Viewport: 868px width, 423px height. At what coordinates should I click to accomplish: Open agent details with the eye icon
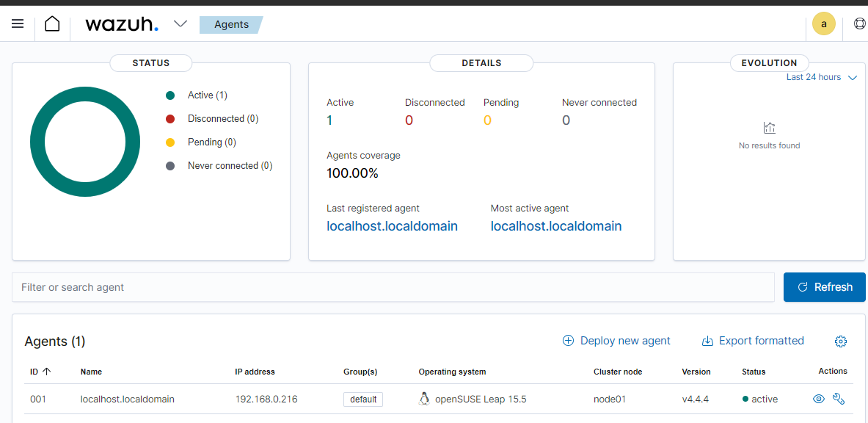click(x=818, y=399)
